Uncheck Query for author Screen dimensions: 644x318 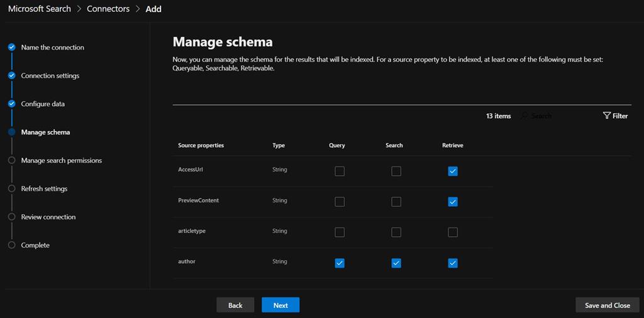pos(340,263)
